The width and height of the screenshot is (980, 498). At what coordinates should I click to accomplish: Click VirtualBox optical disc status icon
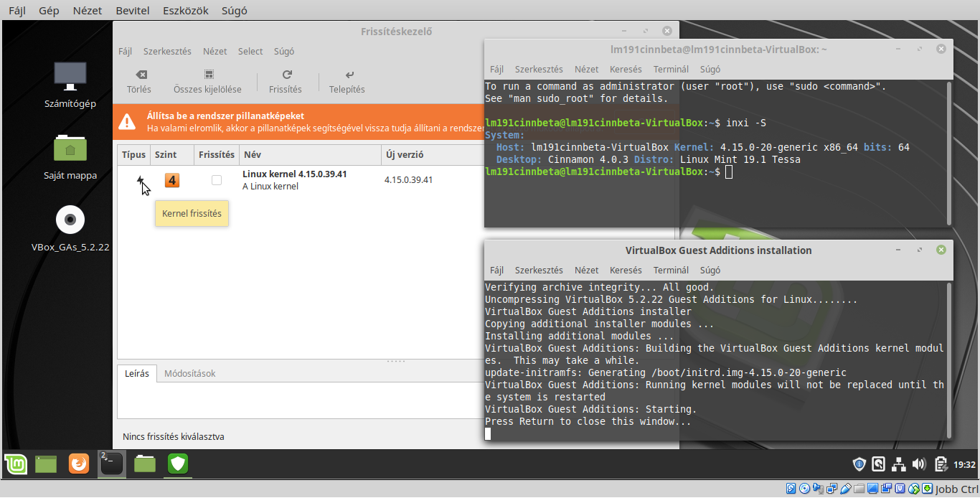click(804, 489)
